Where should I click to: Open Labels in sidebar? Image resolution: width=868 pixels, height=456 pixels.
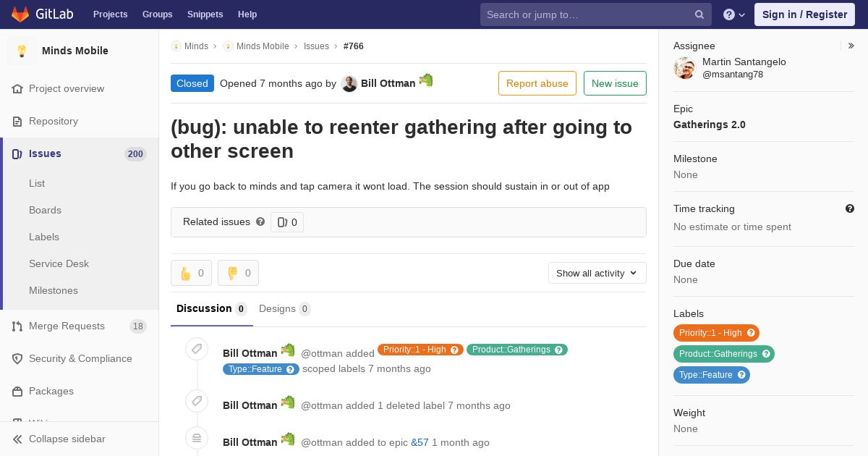pos(44,237)
